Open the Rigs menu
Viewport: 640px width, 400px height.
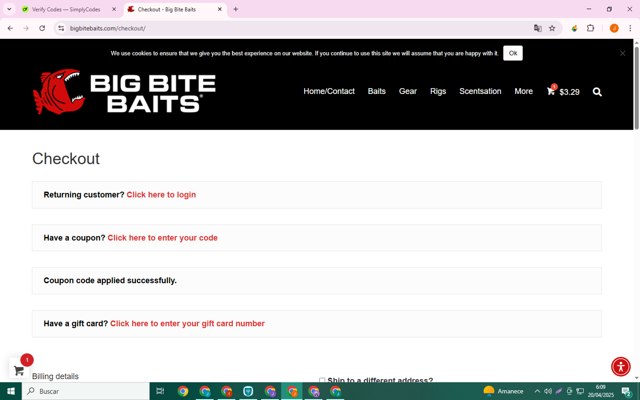coord(438,91)
